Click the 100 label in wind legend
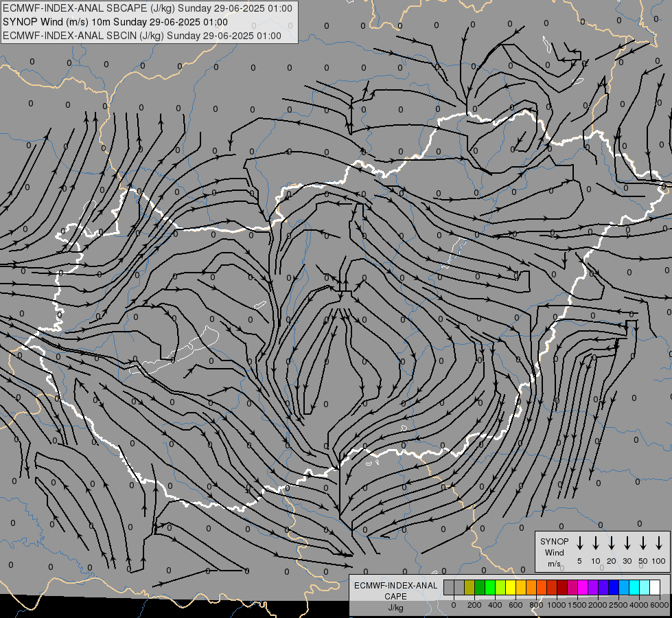This screenshot has height=618, width=672. coord(659,561)
